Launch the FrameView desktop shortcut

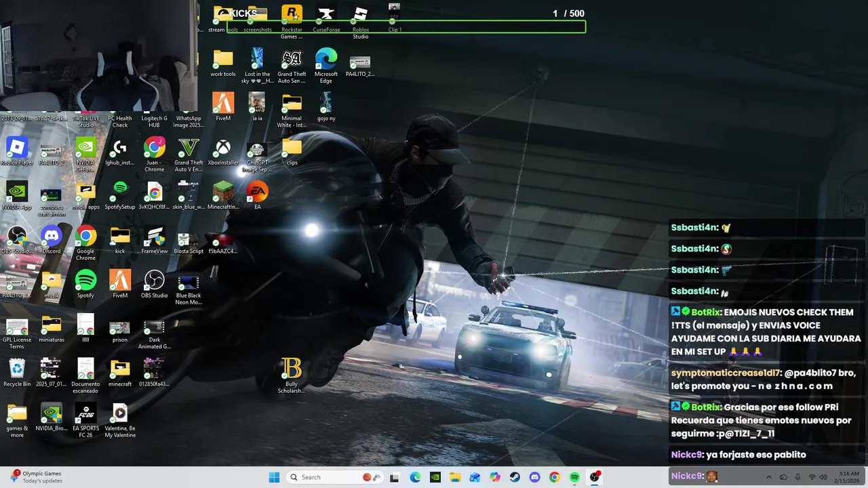click(155, 239)
